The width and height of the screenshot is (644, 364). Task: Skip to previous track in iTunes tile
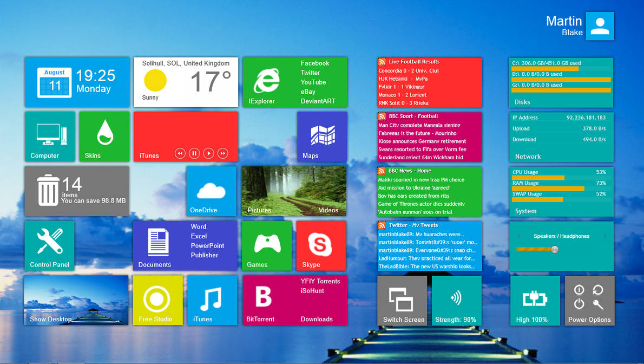180,153
